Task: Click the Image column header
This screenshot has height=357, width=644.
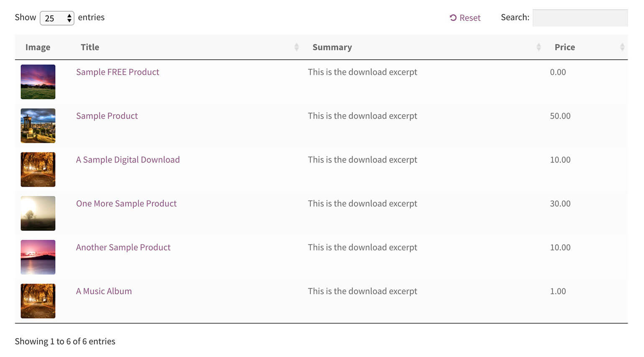Action: point(38,47)
